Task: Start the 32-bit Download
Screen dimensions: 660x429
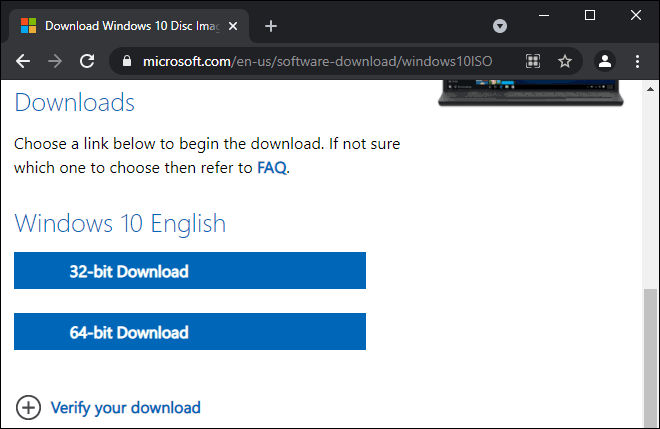Action: point(190,271)
